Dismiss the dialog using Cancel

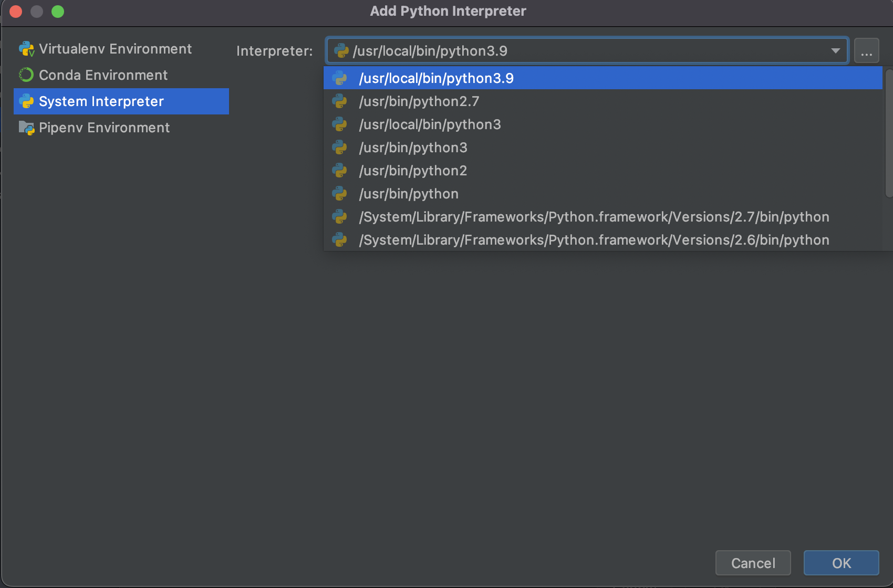(x=753, y=562)
